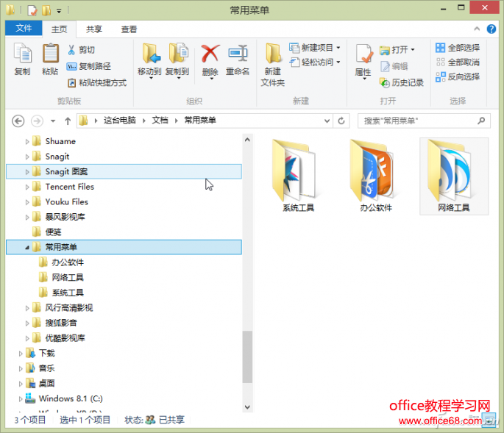Open the Move to (移动到) menu
Image resolution: width=504 pixels, height=433 pixels.
click(149, 61)
